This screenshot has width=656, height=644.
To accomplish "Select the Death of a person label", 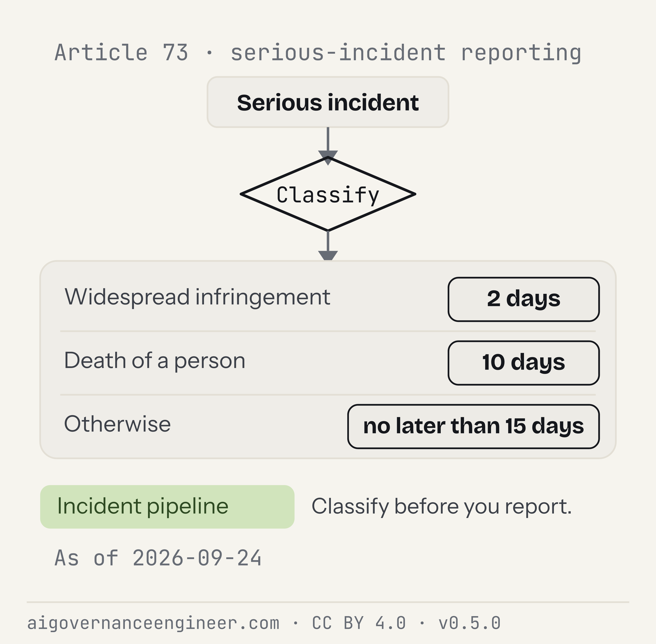I will pyautogui.click(x=155, y=361).
